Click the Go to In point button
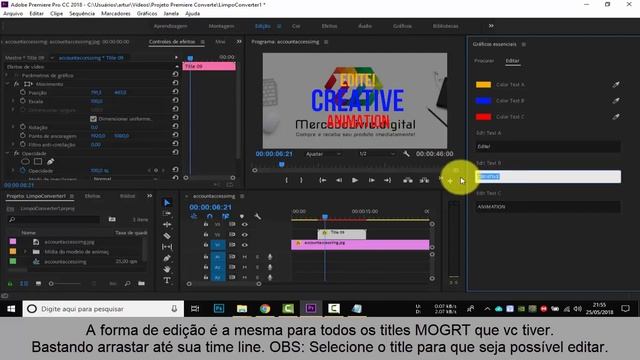 [322, 180]
